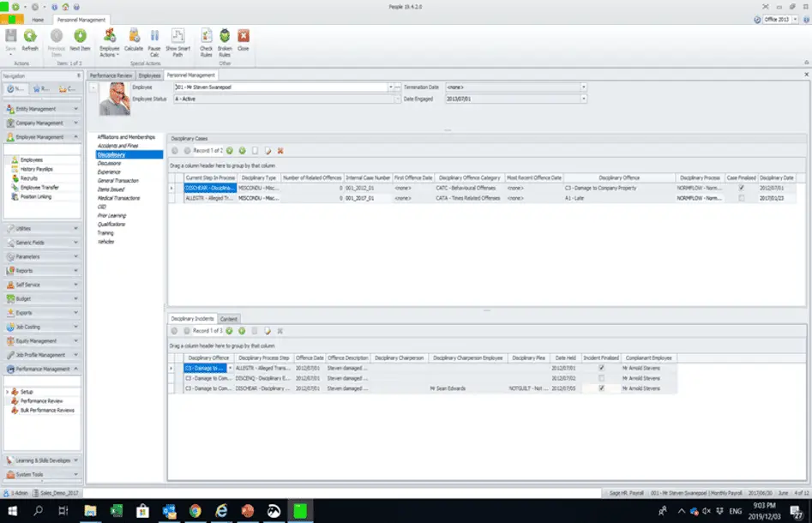This screenshot has height=523, width=812.
Task: Toggle Case Finalised checkbox for first disciplinary case
Action: (741, 188)
